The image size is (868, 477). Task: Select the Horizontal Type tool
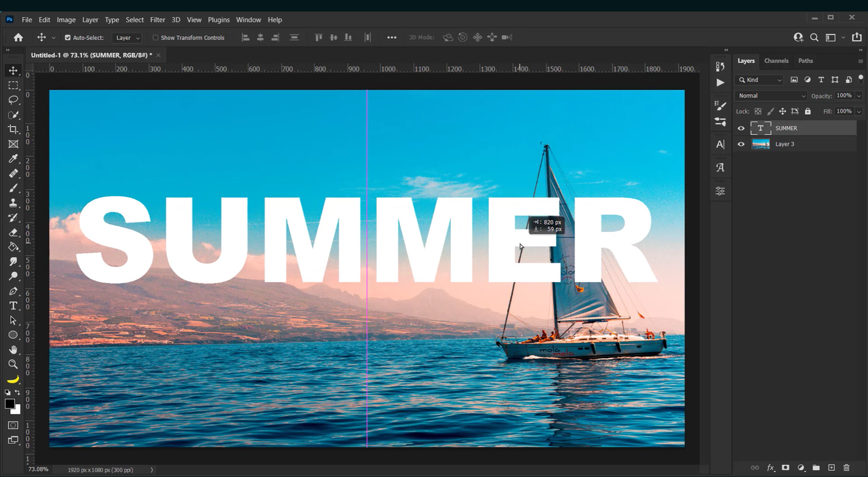pos(13,306)
